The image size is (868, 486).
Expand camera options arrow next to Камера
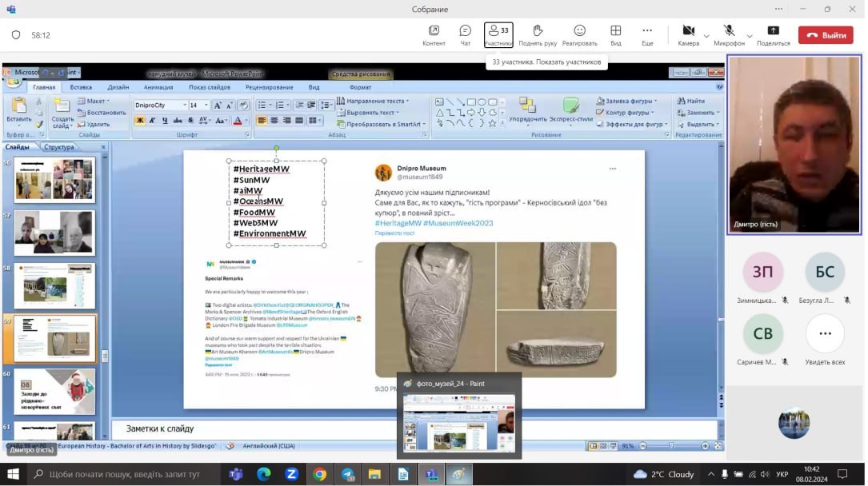706,36
